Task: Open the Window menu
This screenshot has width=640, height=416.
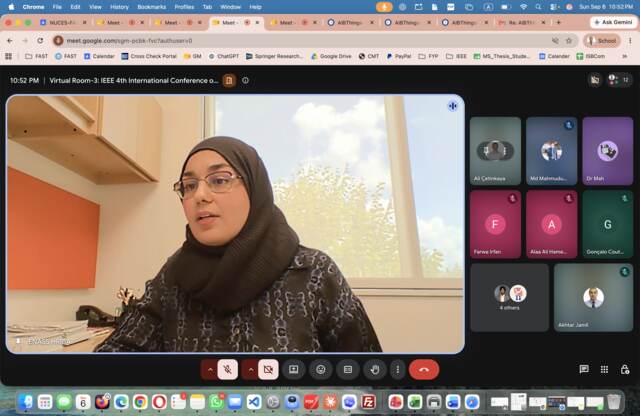Action: tap(230, 7)
